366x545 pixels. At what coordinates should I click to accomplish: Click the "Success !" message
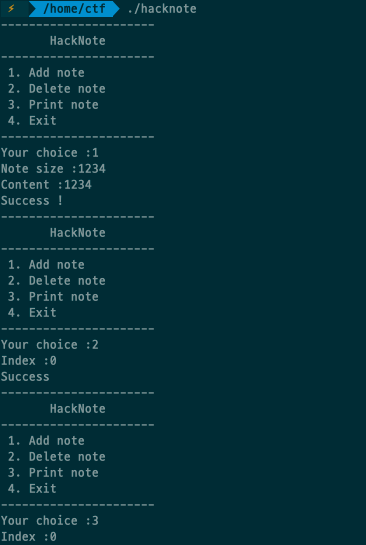point(32,201)
